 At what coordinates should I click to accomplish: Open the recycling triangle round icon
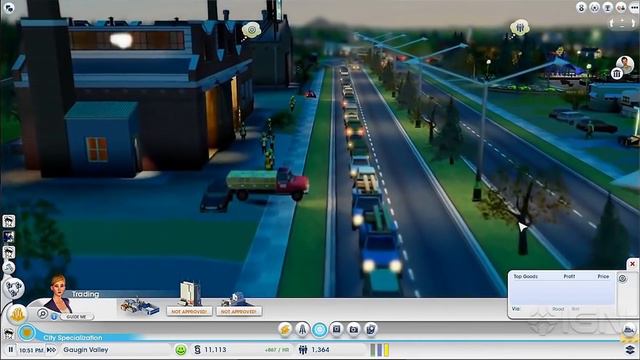pos(14,288)
